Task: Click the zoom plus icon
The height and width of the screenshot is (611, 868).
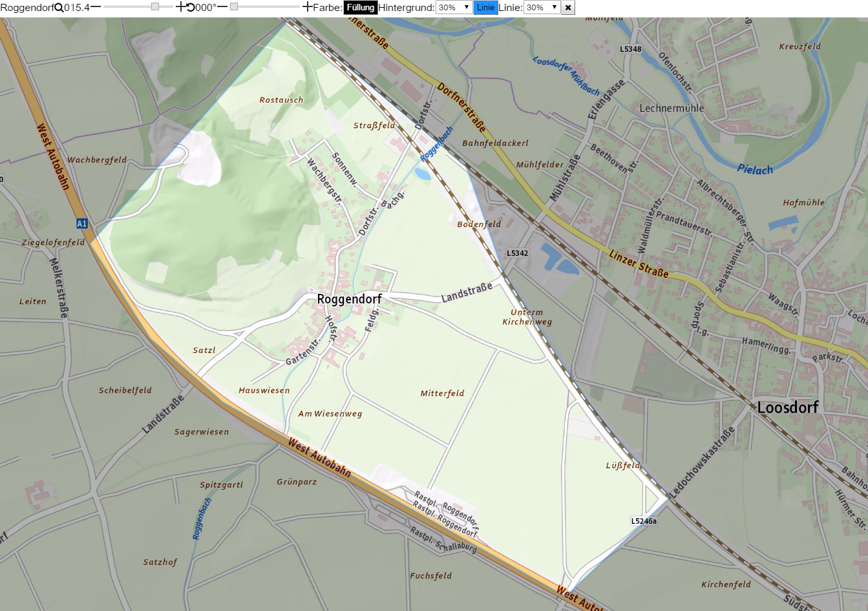Action: click(180, 7)
